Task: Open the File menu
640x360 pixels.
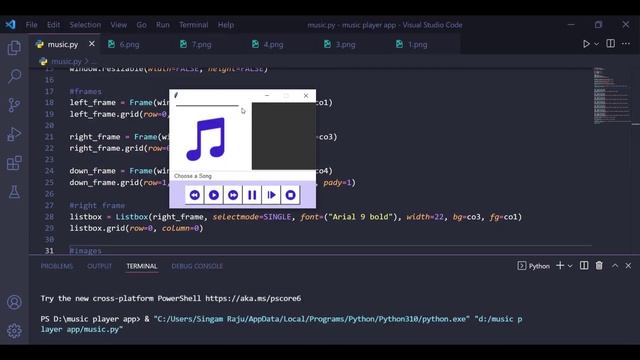Action: [31, 25]
